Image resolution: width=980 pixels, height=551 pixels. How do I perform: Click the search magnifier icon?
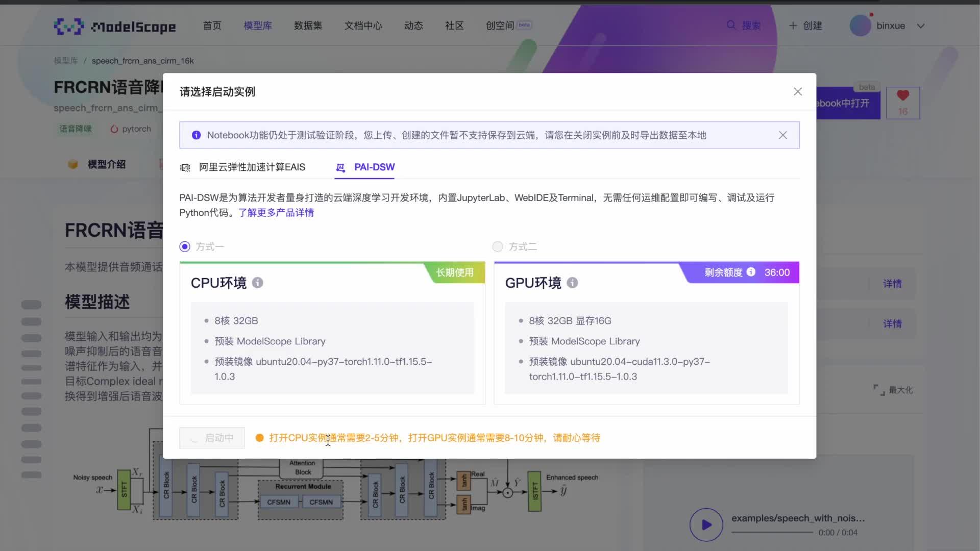point(731,25)
